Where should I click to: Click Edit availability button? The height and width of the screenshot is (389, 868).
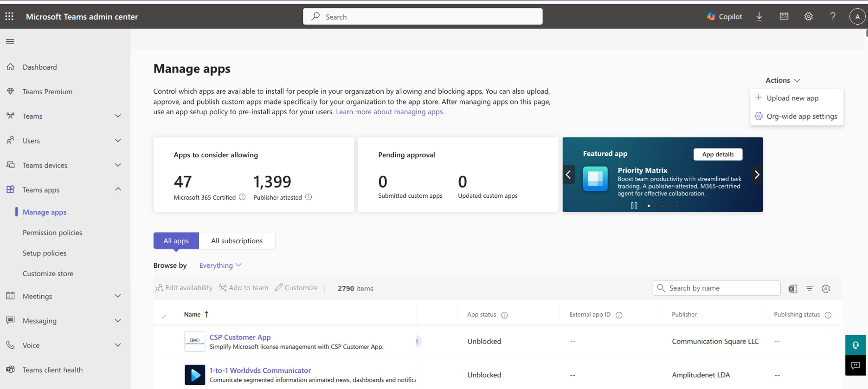tap(184, 288)
